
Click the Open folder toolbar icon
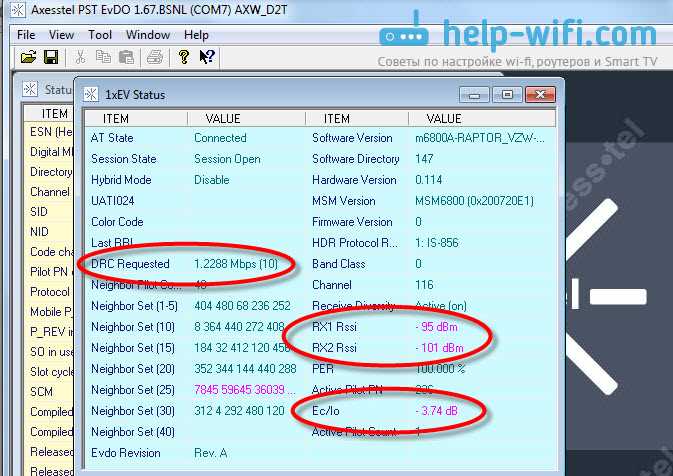click(29, 57)
